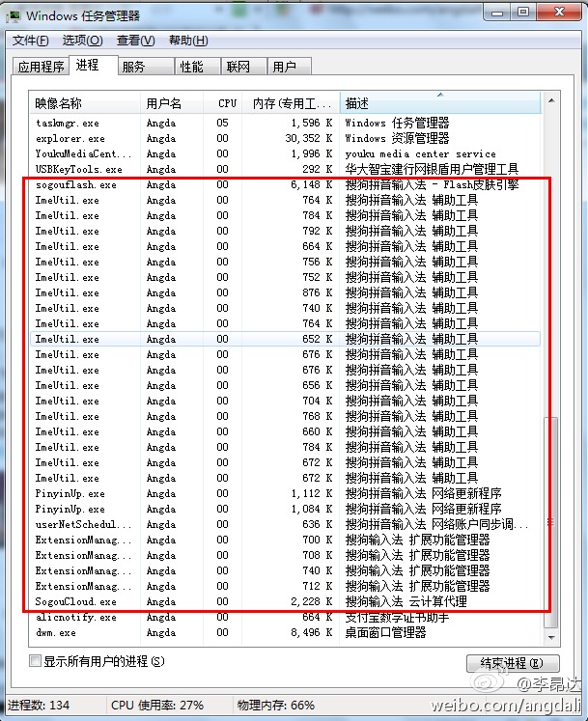Click memory value 30,352 K
The height and width of the screenshot is (721, 588).
pyautogui.click(x=308, y=138)
